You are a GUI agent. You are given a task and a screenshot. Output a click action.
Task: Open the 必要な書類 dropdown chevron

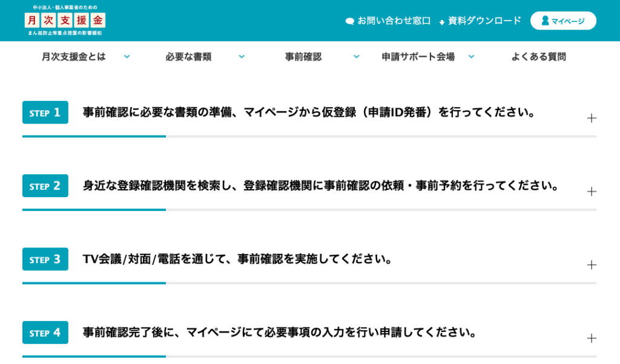click(x=242, y=56)
